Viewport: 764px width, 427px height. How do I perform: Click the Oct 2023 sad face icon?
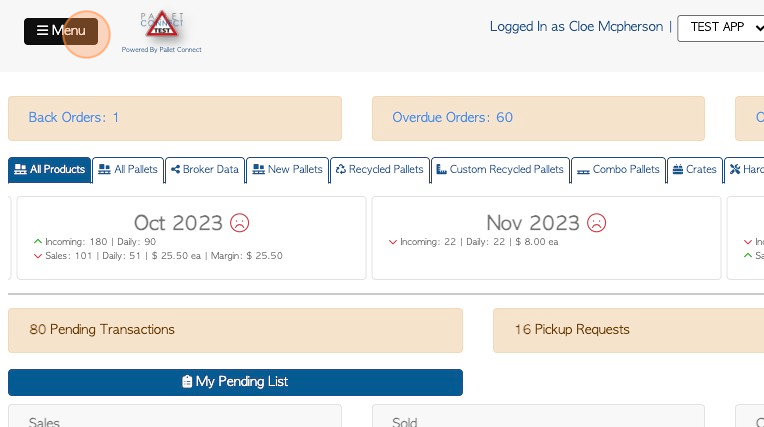point(240,222)
